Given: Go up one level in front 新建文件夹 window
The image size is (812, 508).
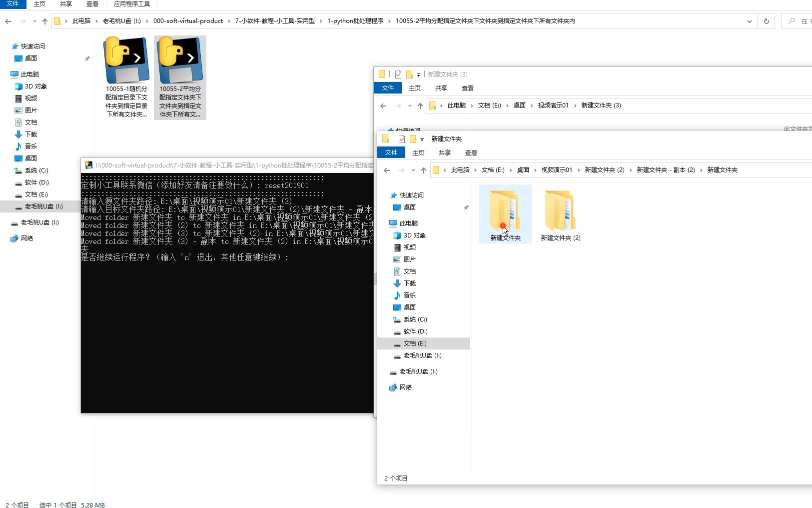Looking at the screenshot, I should [x=423, y=170].
